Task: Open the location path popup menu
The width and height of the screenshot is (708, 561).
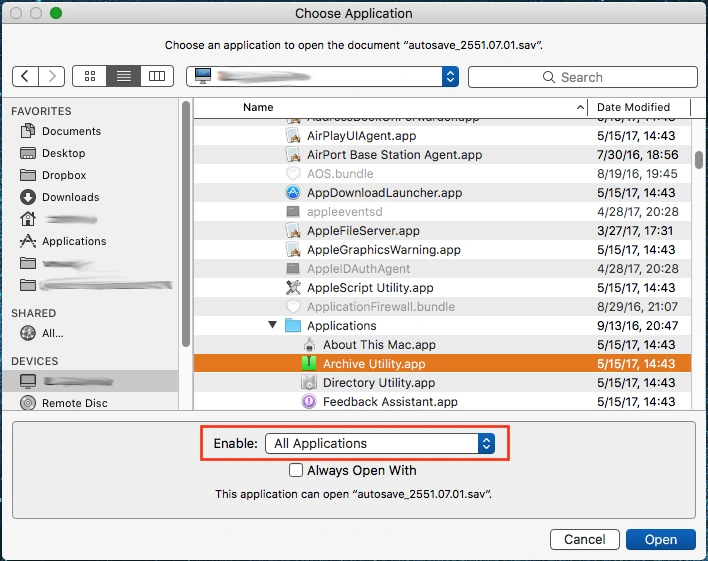Action: tap(323, 76)
